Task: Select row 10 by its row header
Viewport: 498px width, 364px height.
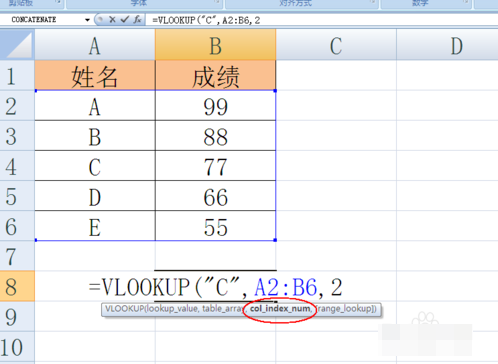Action: point(17,347)
